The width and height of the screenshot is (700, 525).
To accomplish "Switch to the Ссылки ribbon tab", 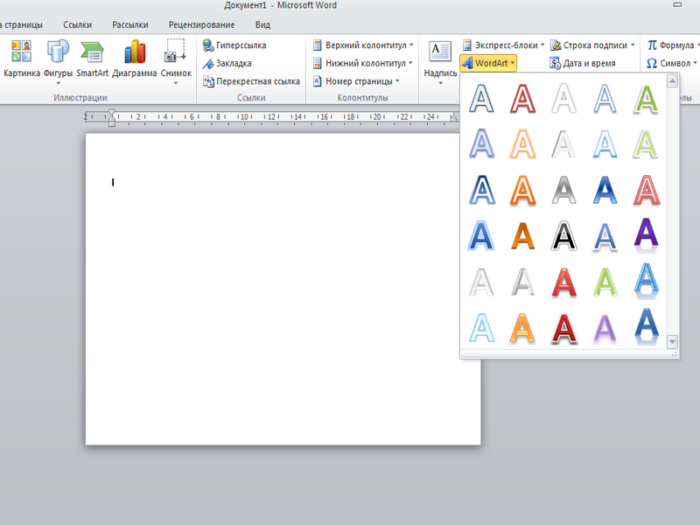I will tap(78, 24).
